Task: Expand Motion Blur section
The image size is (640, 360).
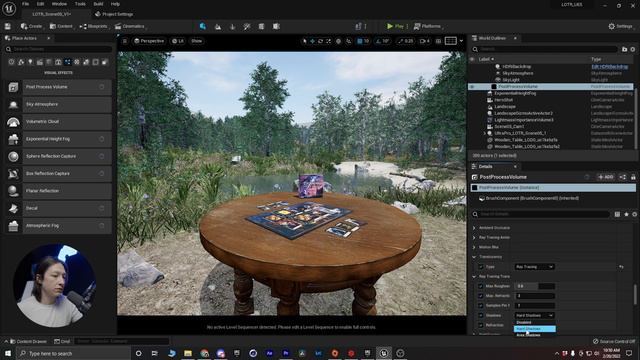Action: point(474,247)
